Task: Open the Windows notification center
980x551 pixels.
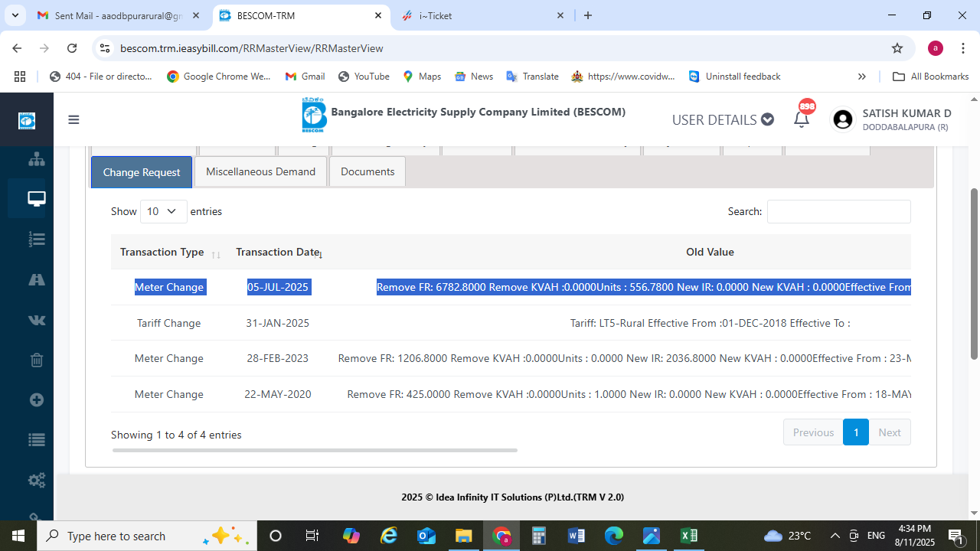Action: [x=955, y=536]
